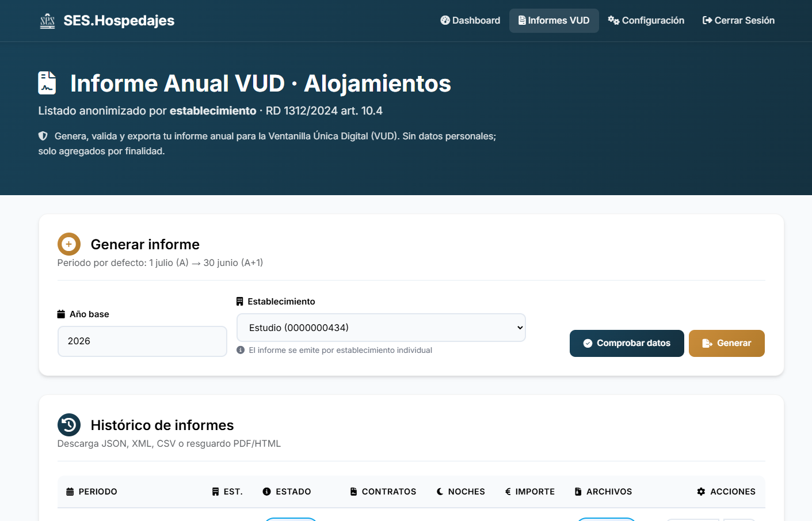Go to Configuración in navigation
Screen dimensions: 812x521
pos(646,21)
